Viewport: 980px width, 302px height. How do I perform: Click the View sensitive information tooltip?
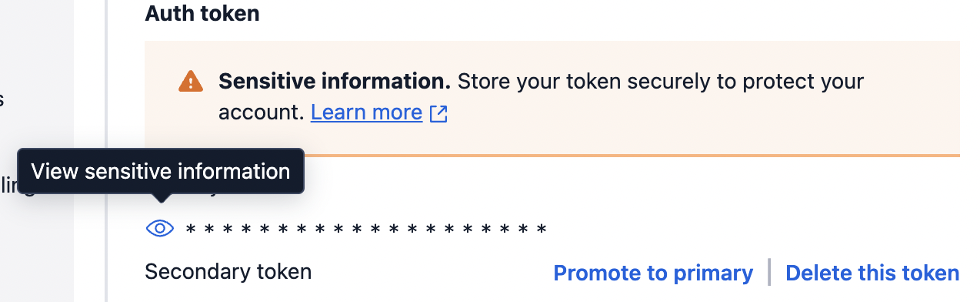click(161, 171)
